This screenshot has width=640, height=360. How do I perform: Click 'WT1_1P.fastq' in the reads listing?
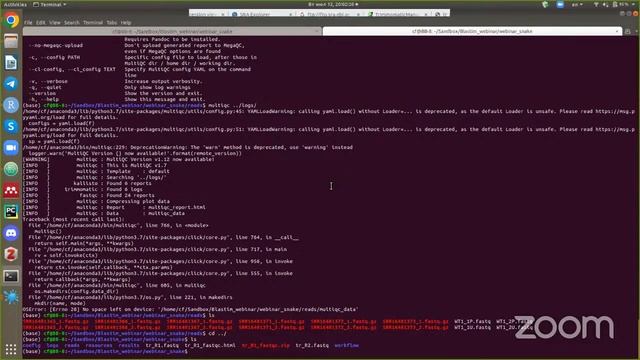[x=472, y=321]
